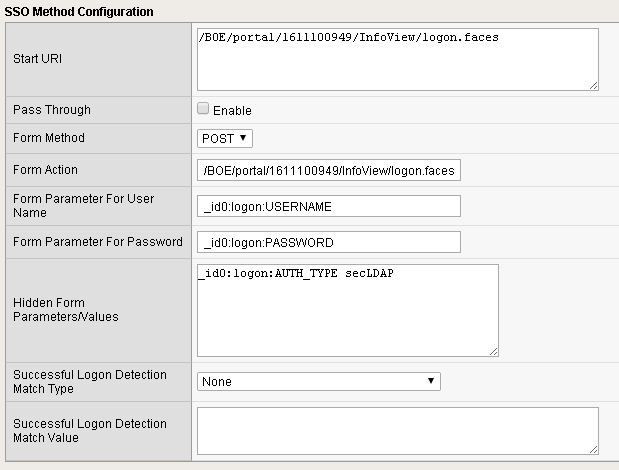The image size is (619, 470).
Task: Click the SSO Method Configuration heading
Action: click(80, 12)
